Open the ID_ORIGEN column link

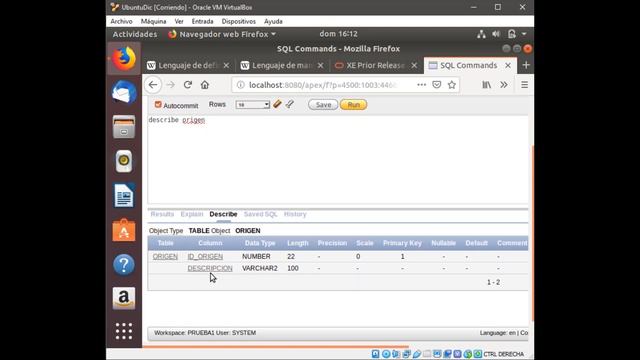(205, 256)
